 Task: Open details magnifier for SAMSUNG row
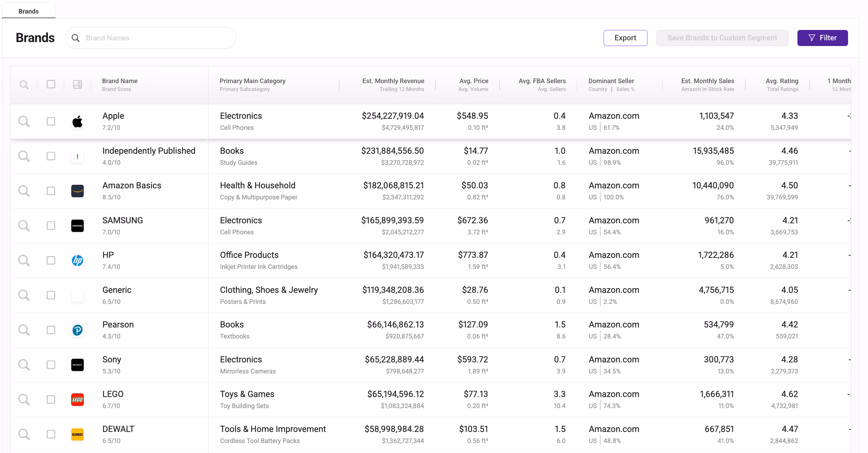tap(24, 226)
